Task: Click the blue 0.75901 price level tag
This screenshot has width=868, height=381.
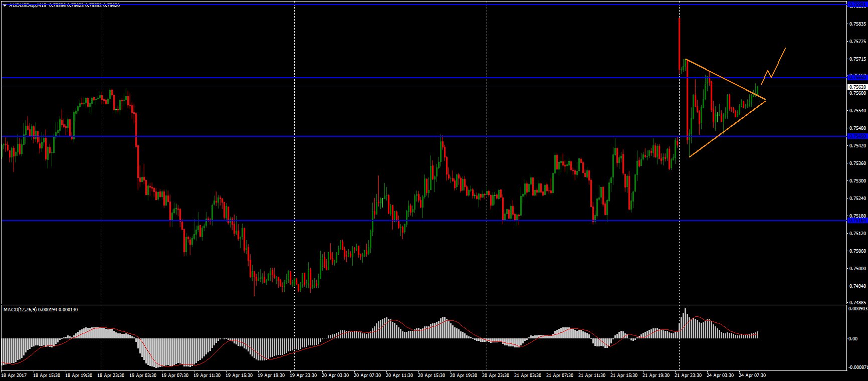Action: (856, 5)
